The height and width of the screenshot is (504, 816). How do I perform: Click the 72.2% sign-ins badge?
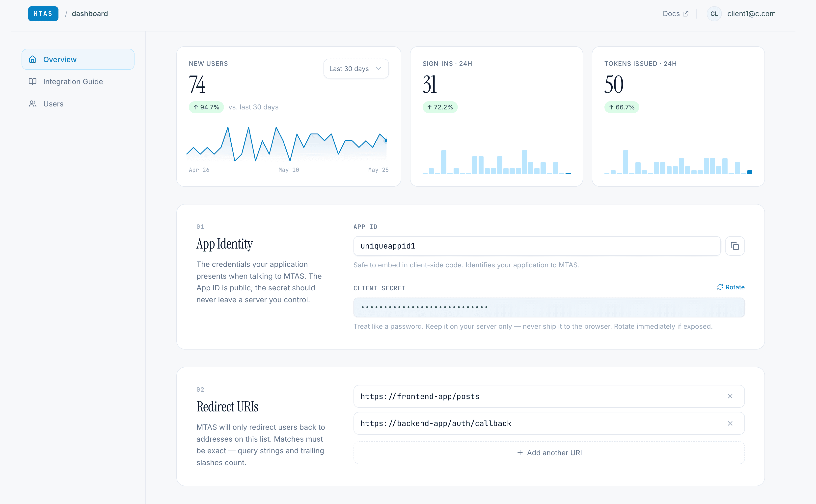440,107
